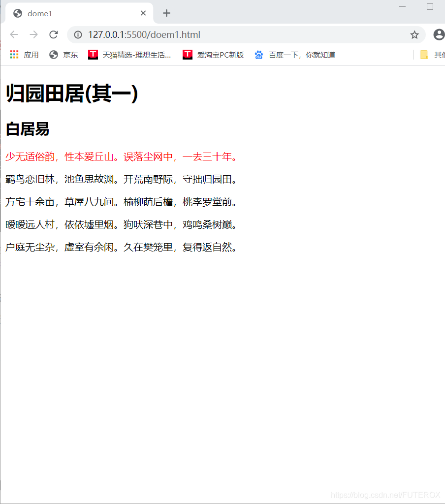Toggle the bookmark star in the address bar
Image resolution: width=445 pixels, height=504 pixels.
pyautogui.click(x=414, y=34)
